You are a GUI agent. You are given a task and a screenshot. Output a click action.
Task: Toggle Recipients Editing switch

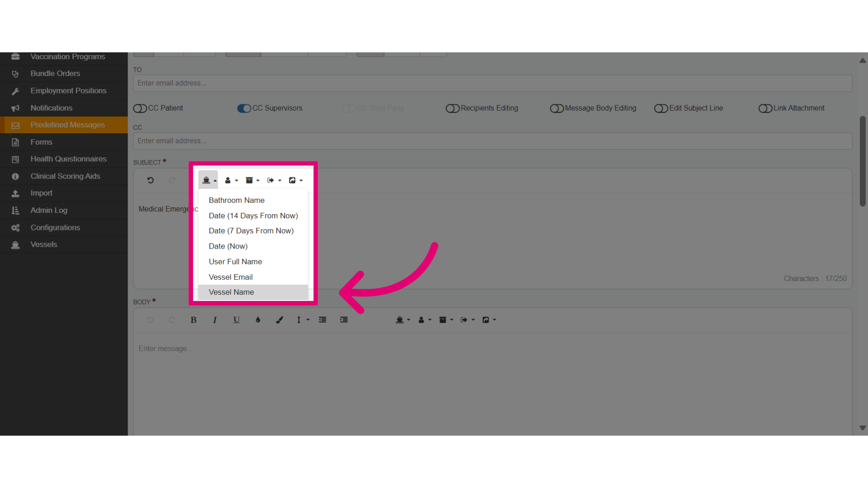[453, 108]
